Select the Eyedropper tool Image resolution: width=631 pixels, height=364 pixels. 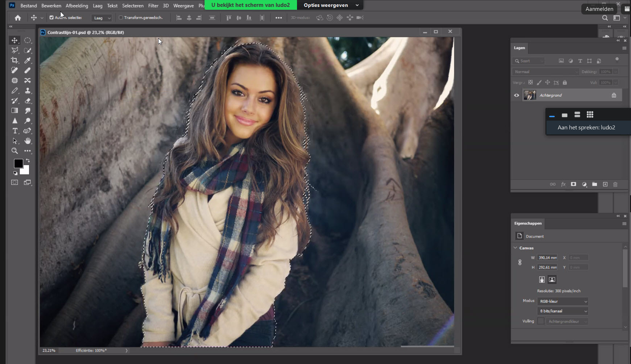click(28, 60)
